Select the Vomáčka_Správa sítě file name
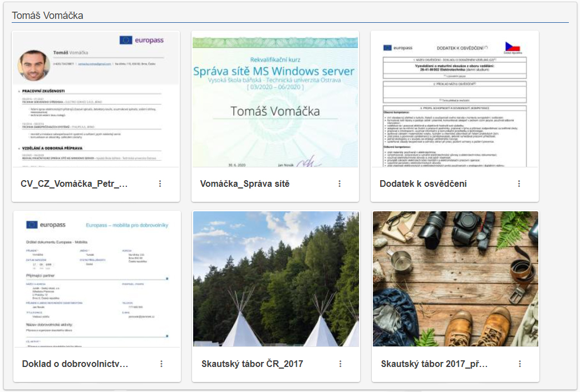This screenshot has width=580, height=392. (x=245, y=183)
